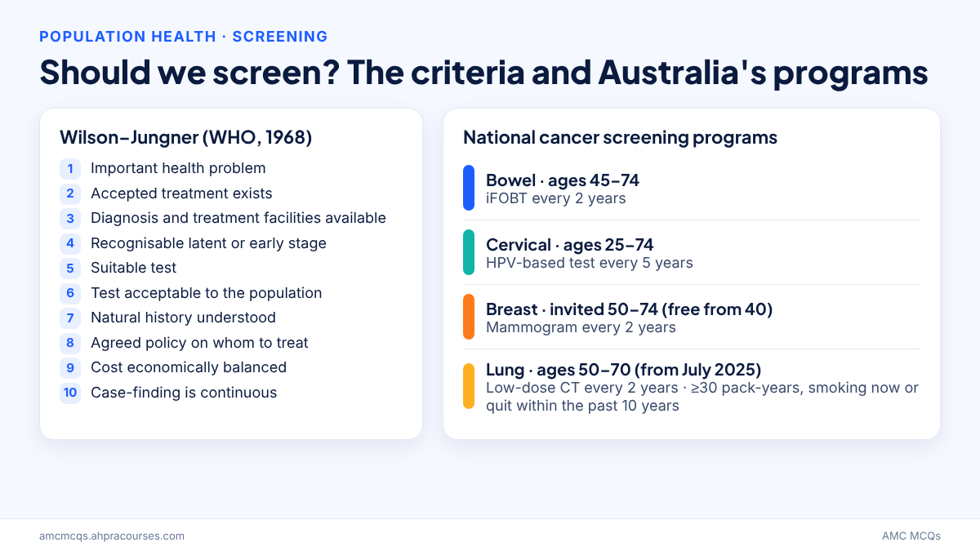Screen dimensions: 980x551
Task: Click number badge 6 in criteria list
Action: pyautogui.click(x=70, y=293)
